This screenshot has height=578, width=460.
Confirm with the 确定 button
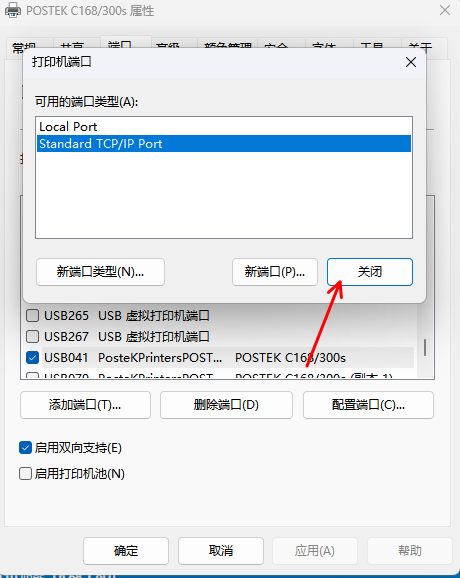click(126, 551)
